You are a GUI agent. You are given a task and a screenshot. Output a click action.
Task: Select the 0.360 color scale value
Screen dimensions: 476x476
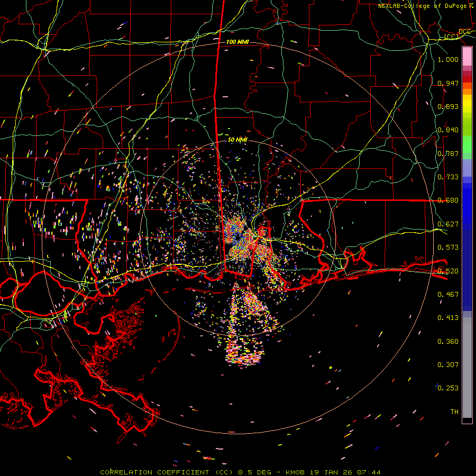[x=448, y=342]
